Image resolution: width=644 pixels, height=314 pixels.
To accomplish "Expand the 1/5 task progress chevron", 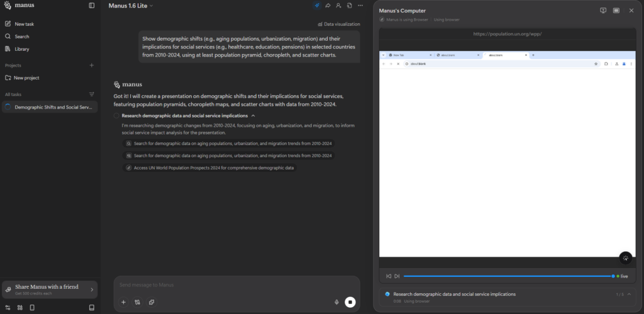I will coord(629,294).
